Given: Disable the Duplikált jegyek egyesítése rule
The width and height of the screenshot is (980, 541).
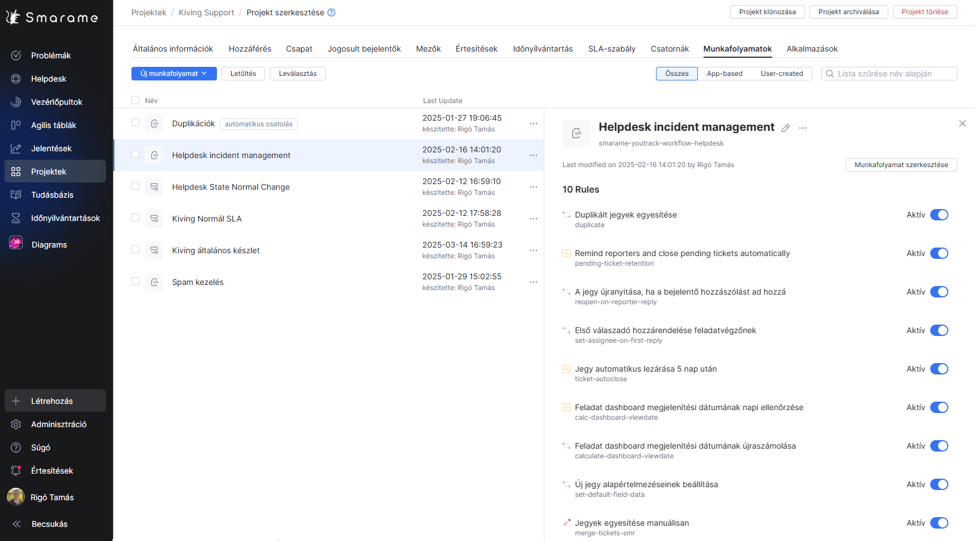Looking at the screenshot, I should [x=939, y=215].
